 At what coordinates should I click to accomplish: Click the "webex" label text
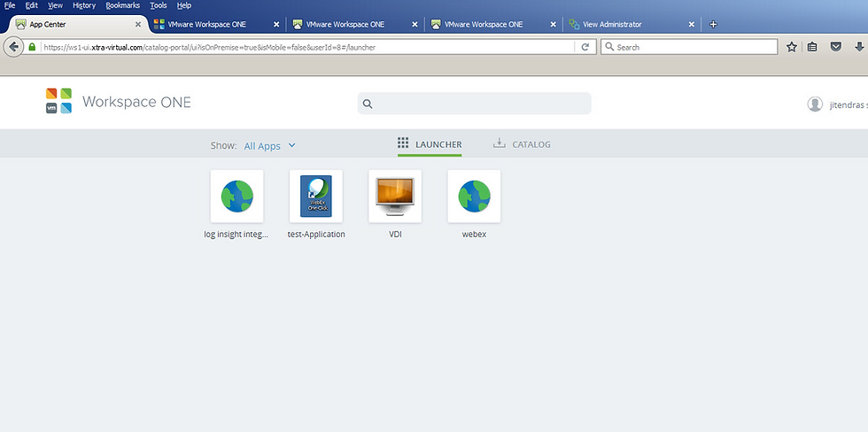(474, 234)
